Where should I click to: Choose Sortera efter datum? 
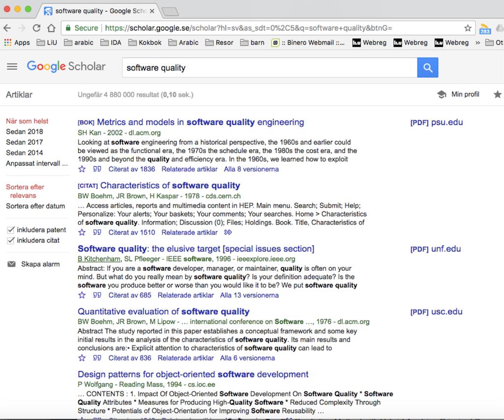pos(35,206)
